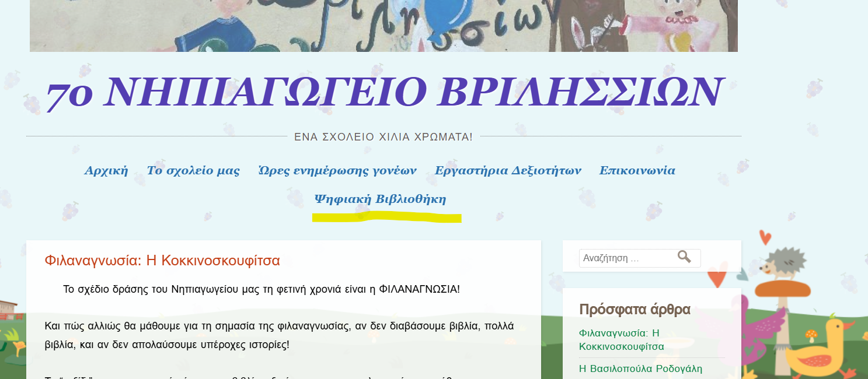Open the red Φιλαναγνωσία: Η Κοκκινοσκουφίτσα post heading
The image size is (868, 379).
point(162,261)
